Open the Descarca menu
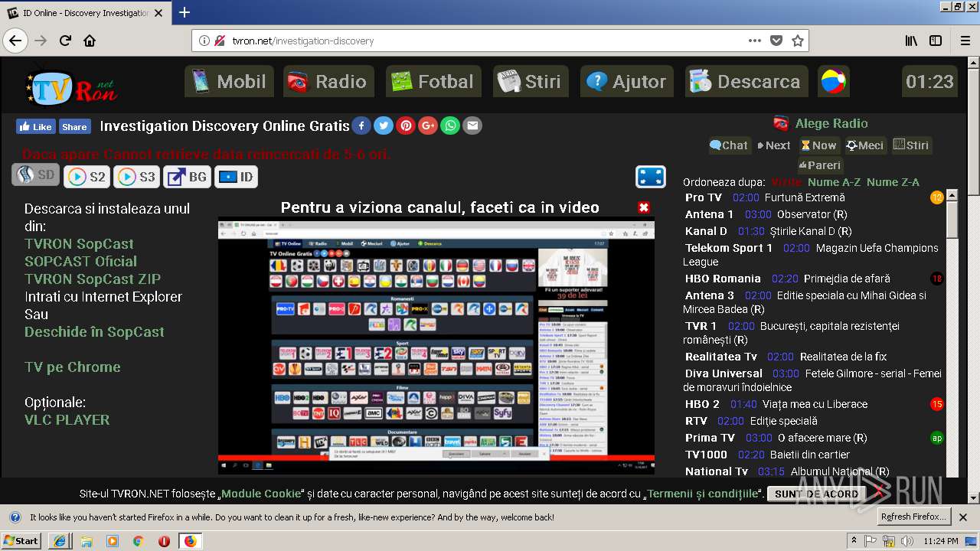 click(746, 81)
